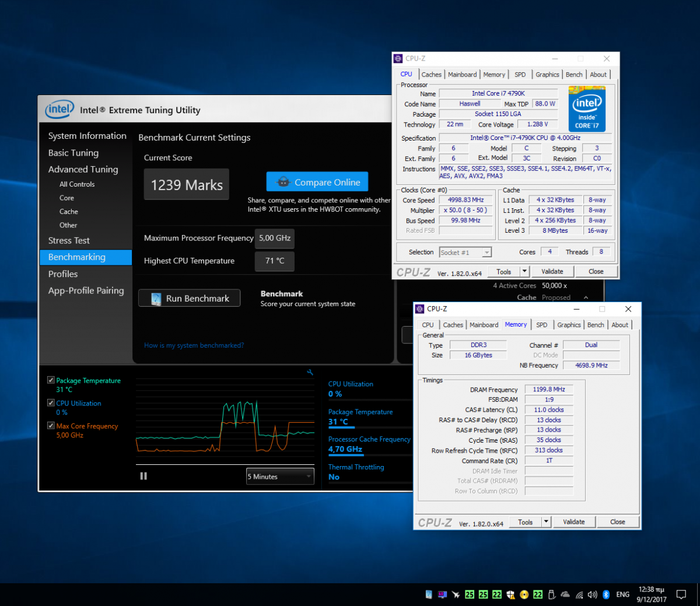700x606 pixels.
Task: Select Other under Advanced Tuning
Action: [x=68, y=225]
